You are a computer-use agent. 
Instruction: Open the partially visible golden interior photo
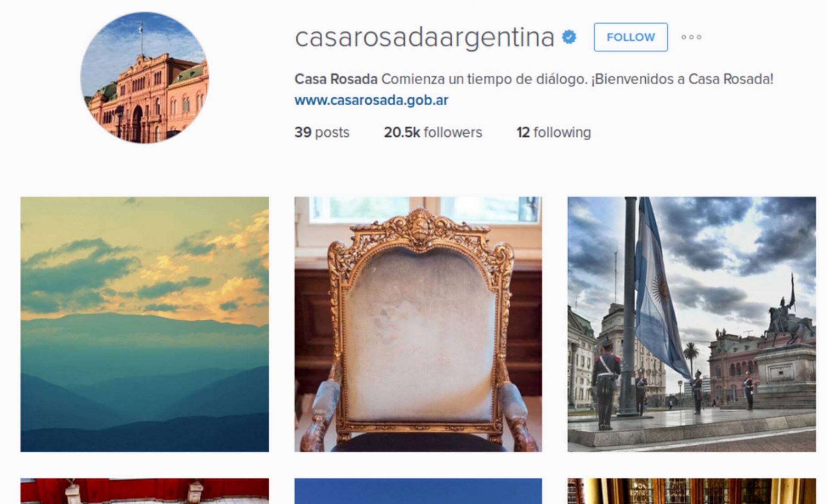coord(691,491)
